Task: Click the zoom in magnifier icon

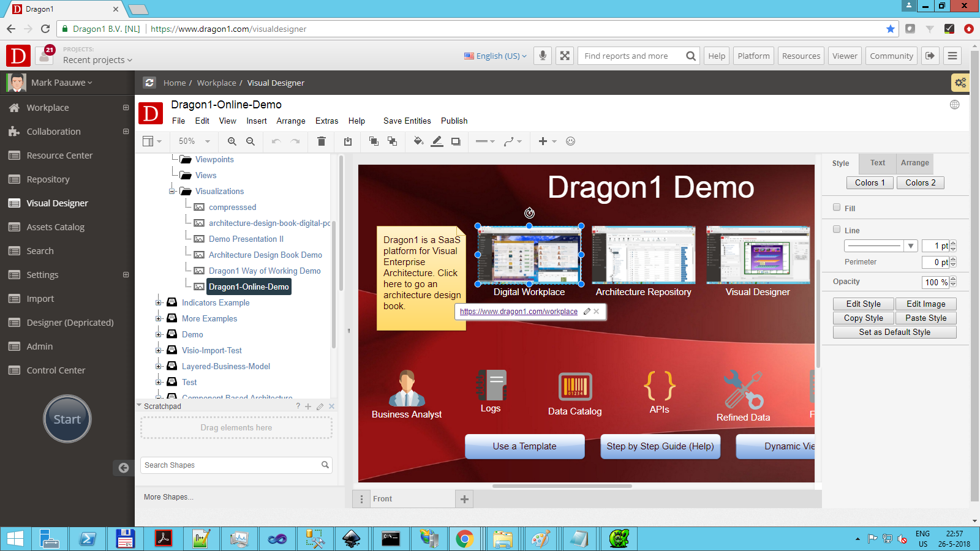Action: [x=232, y=141]
